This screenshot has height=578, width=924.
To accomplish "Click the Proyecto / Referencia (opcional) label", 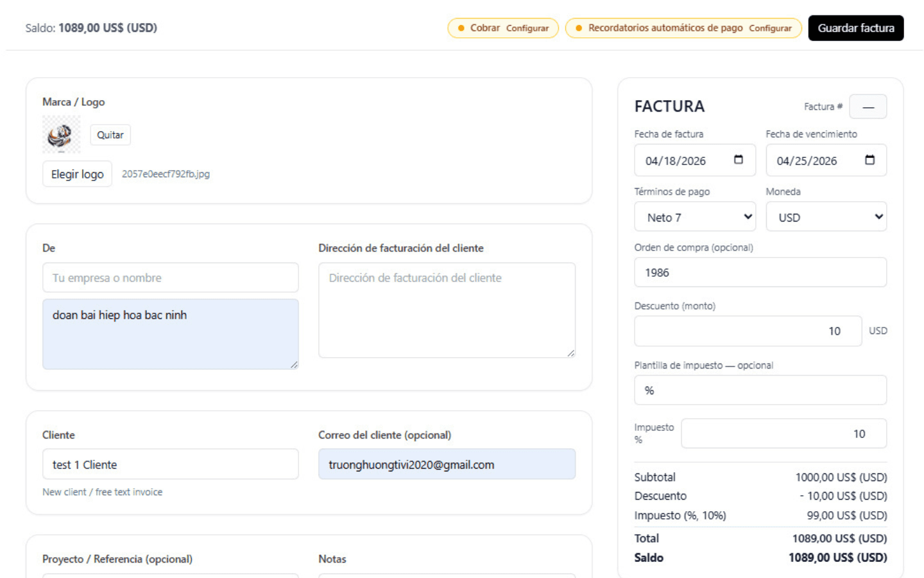I will (x=117, y=559).
